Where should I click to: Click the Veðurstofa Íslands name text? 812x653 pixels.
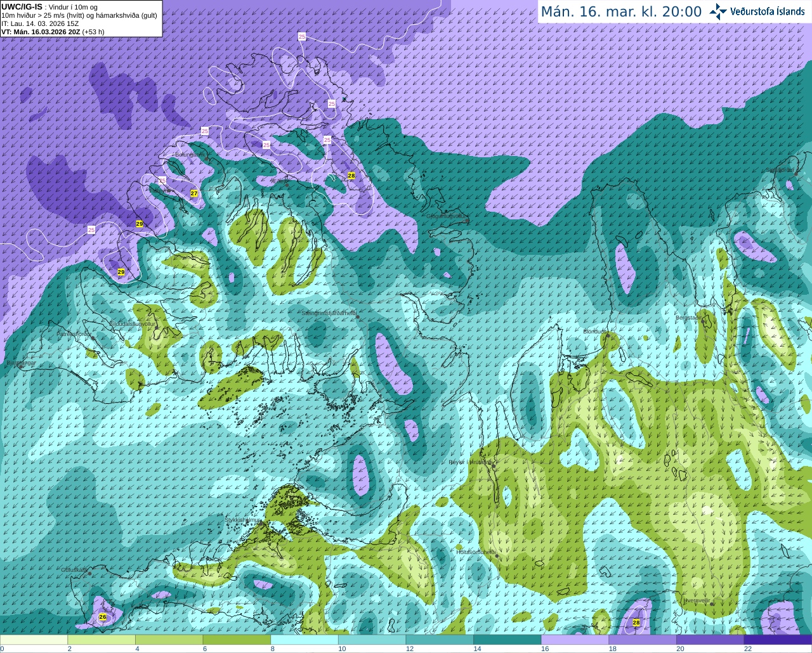coord(768,11)
